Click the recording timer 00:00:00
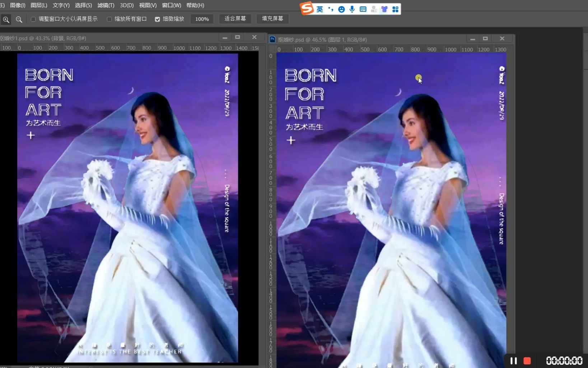 pos(564,360)
